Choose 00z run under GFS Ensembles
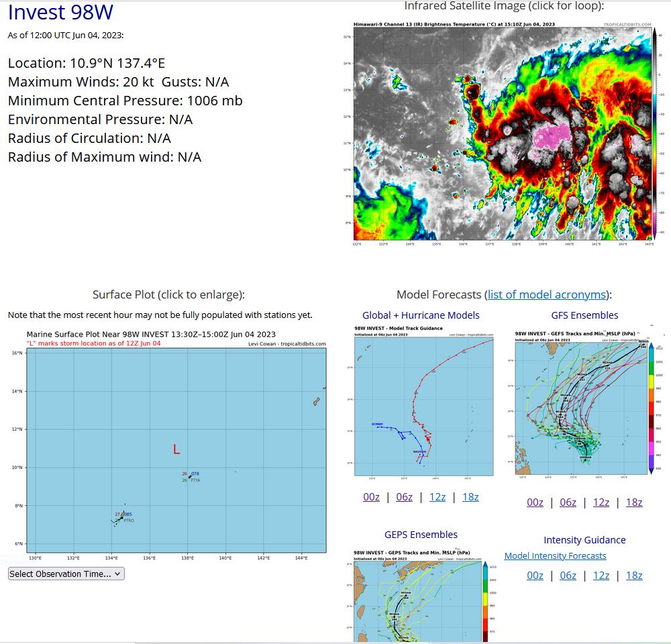671x644 pixels. click(535, 502)
